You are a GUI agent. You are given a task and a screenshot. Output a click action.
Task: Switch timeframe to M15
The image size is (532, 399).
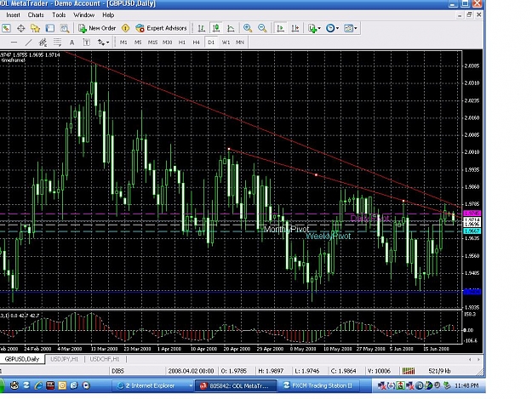click(152, 43)
